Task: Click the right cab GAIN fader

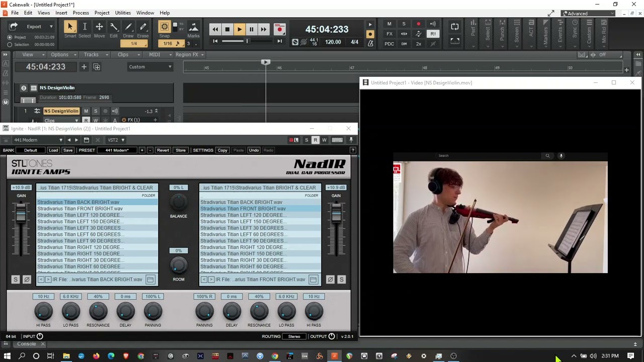Action: [x=336, y=214]
